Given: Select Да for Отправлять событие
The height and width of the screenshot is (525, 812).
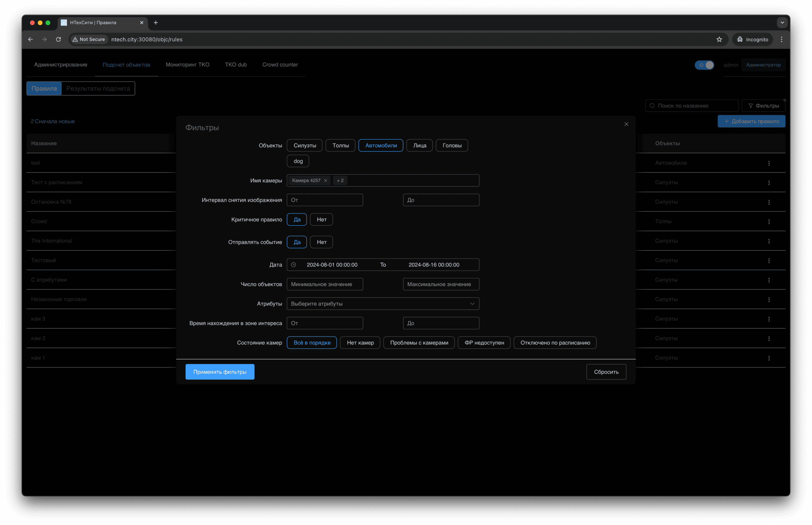Looking at the screenshot, I should click(297, 242).
